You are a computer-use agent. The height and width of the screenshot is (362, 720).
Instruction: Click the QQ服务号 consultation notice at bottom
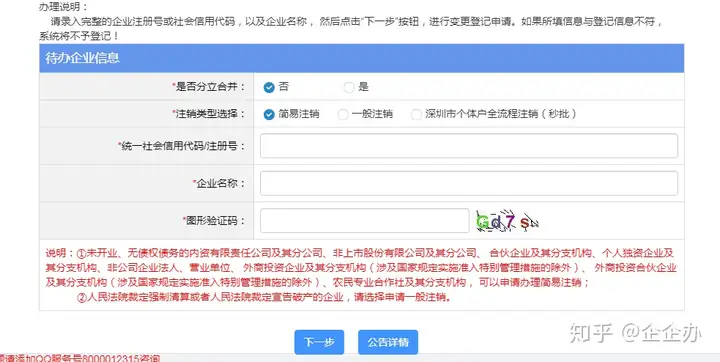[x=80, y=358]
